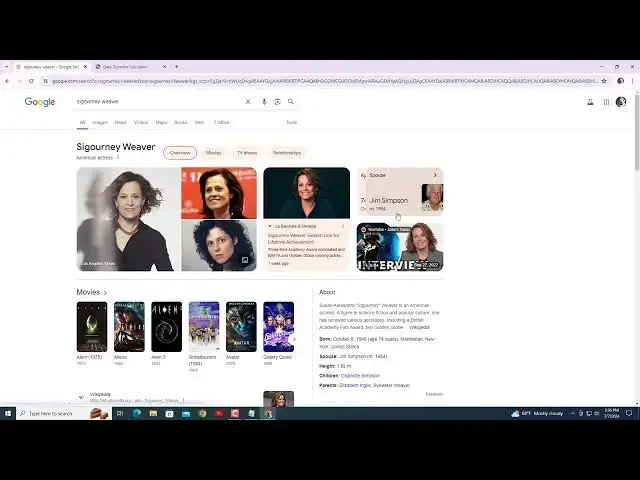This screenshot has height=480, width=640.
Task: Reload the current page
Action: [x=31, y=81]
